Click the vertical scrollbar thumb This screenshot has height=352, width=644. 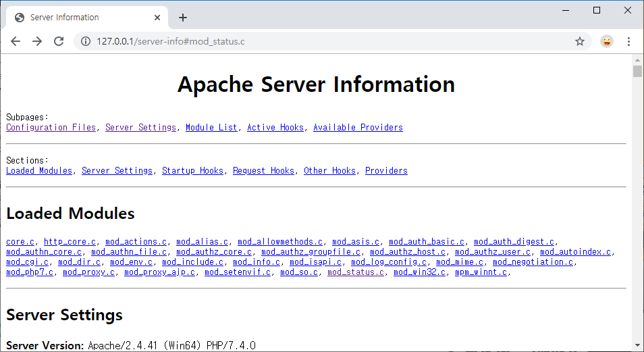pos(637,71)
